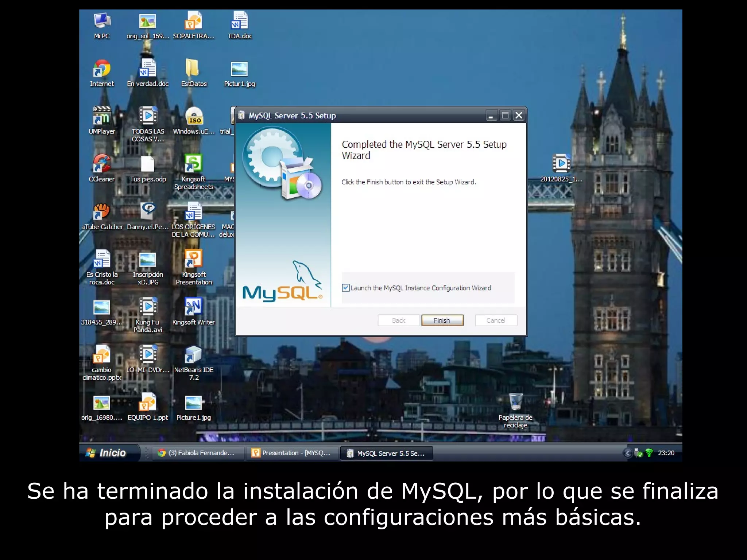Select LOS ORÍGENES DE LA COMU document
Viewport: 747px width, 560px height.
point(193,211)
